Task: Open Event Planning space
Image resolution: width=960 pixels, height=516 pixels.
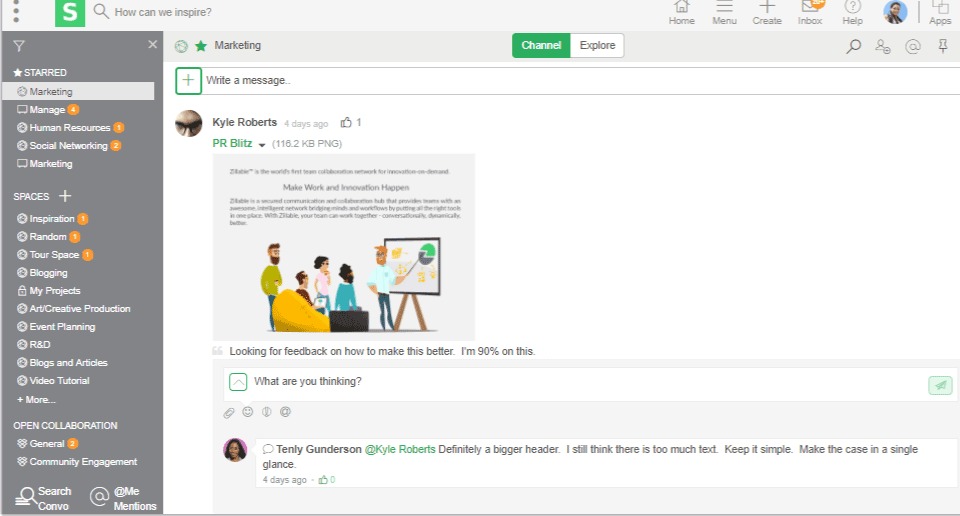Action: tap(62, 327)
